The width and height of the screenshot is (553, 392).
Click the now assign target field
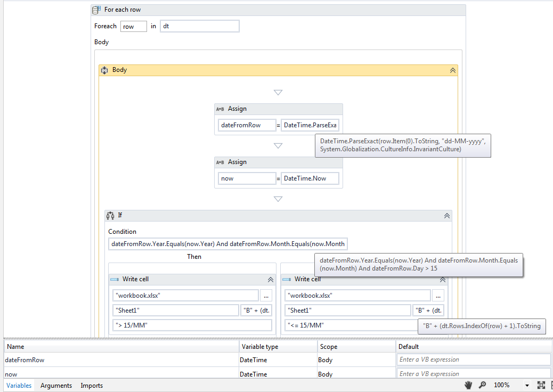[247, 178]
